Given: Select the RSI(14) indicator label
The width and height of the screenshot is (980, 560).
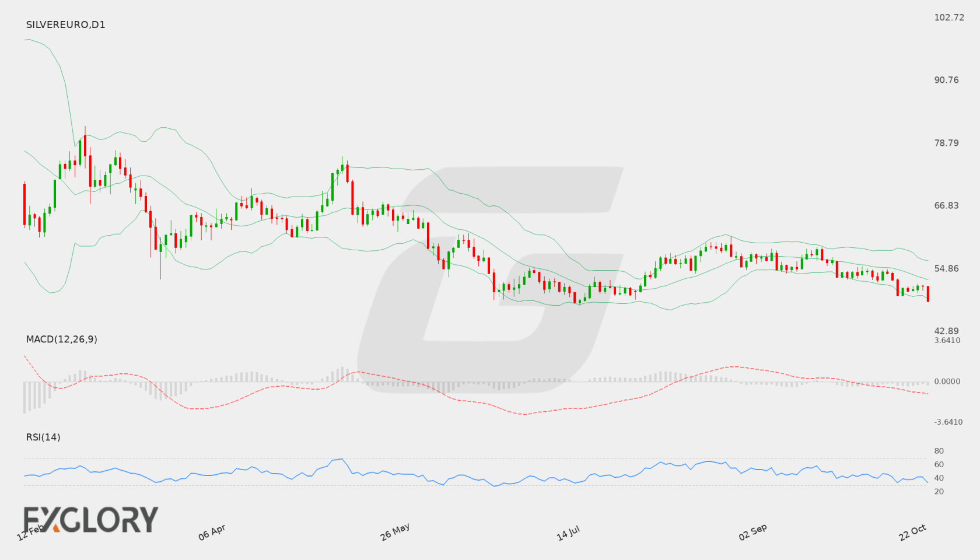Looking at the screenshot, I should click(43, 437).
